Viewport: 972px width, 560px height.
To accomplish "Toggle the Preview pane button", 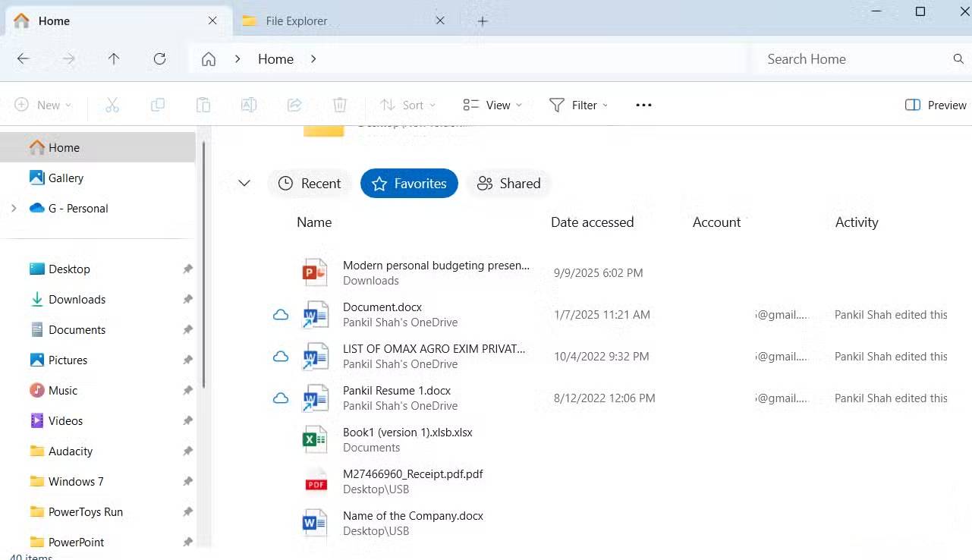I will (x=936, y=105).
